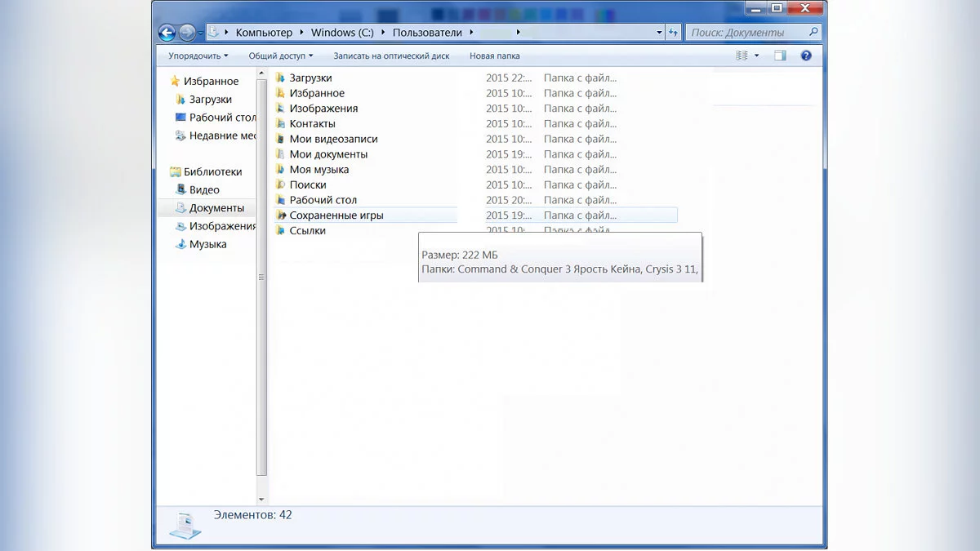980x551 pixels.
Task: Click the Избранное folder icon in file list
Action: (x=280, y=93)
